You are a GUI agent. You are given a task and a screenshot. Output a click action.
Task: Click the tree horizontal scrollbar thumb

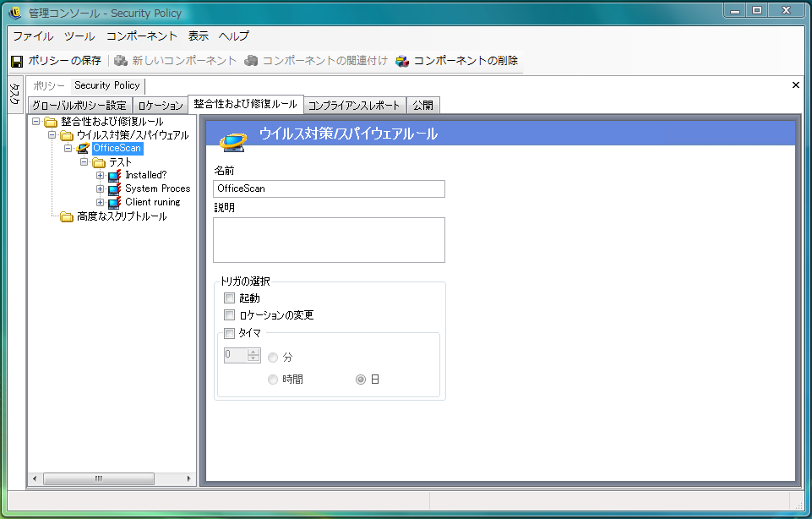98,479
